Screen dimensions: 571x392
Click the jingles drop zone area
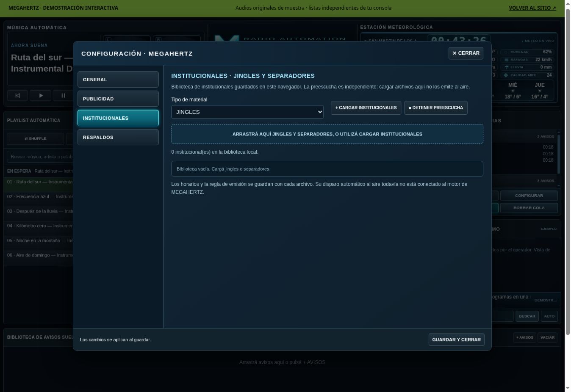point(327,134)
